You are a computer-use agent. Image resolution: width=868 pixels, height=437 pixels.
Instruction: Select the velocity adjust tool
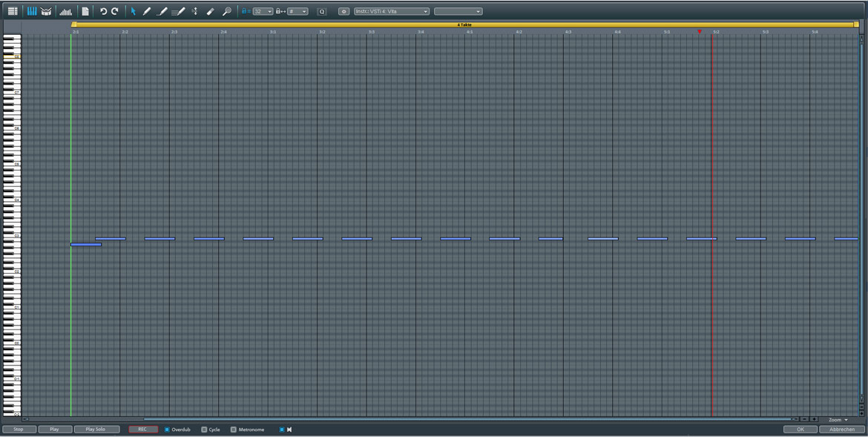click(x=195, y=11)
